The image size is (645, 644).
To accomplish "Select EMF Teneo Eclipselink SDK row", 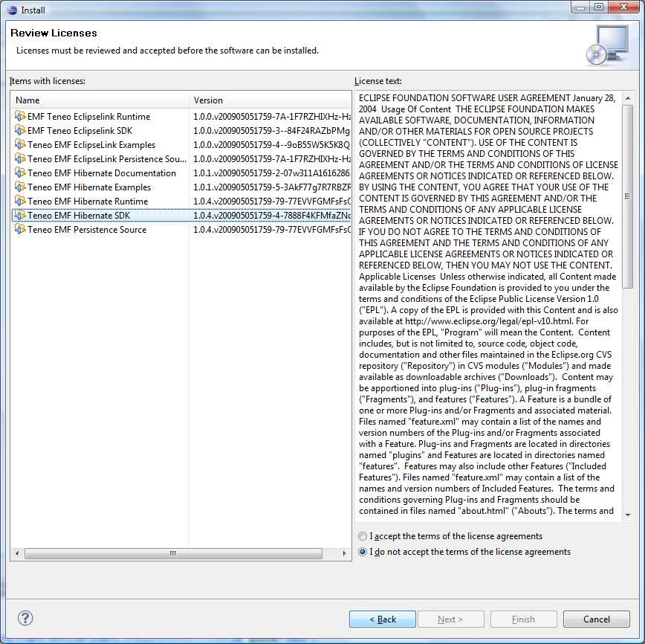I will pos(181,131).
